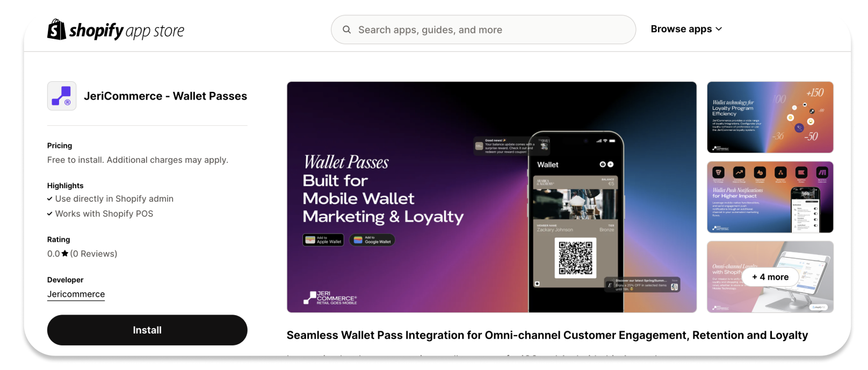Click checkmark beside Use directly in Shopify admin
The width and height of the screenshot is (868, 370).
coord(50,198)
